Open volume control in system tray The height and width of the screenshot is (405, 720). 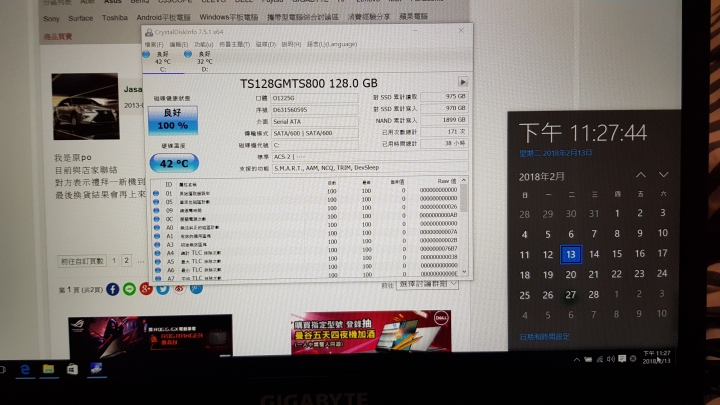(610, 359)
